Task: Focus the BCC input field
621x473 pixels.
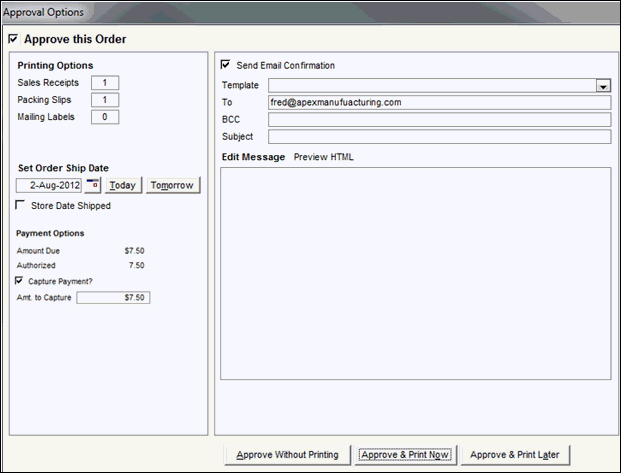Action: 439,119
